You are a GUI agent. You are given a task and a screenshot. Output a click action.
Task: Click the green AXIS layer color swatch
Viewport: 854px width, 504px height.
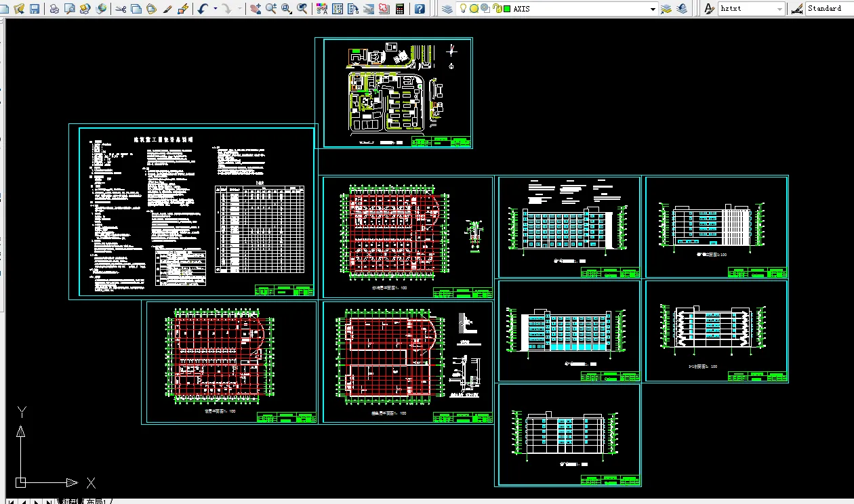(x=507, y=9)
